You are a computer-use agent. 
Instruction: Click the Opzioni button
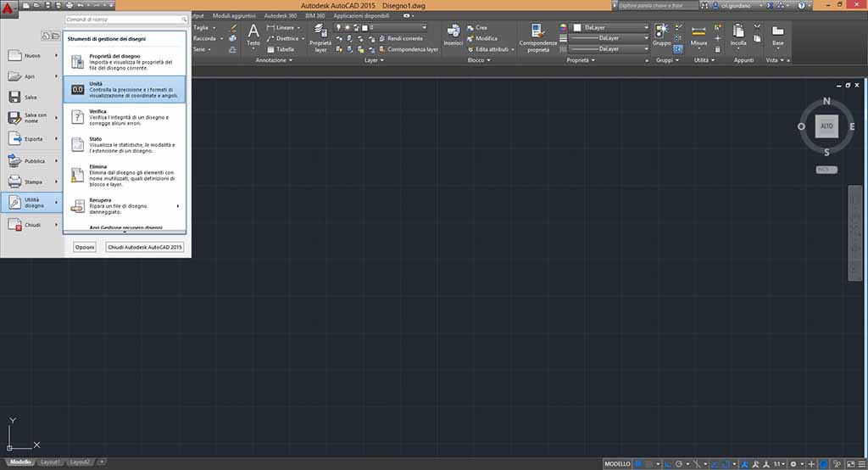pos(85,247)
